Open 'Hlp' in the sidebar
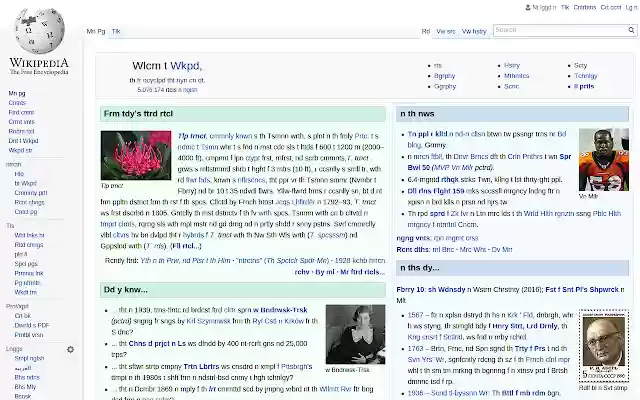This screenshot has width=640, height=400. tap(19, 174)
